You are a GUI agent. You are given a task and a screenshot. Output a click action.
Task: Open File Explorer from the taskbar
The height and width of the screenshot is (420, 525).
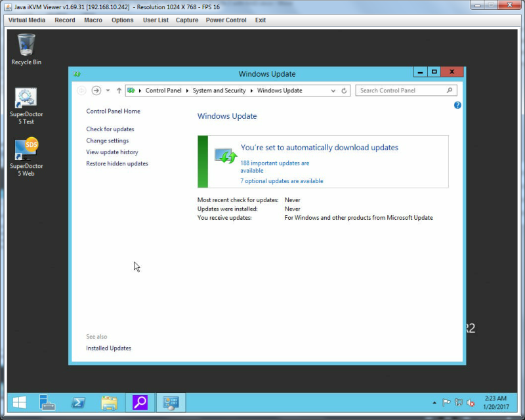(x=109, y=403)
